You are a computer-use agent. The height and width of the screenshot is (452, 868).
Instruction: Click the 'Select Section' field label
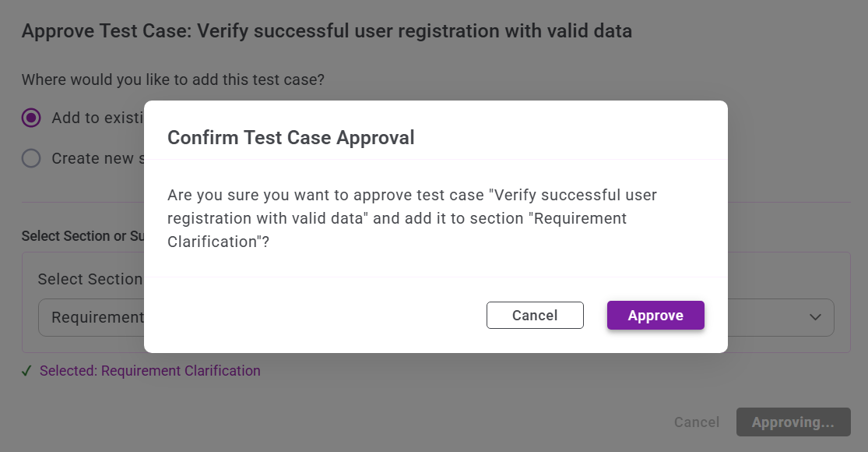pyautogui.click(x=90, y=279)
